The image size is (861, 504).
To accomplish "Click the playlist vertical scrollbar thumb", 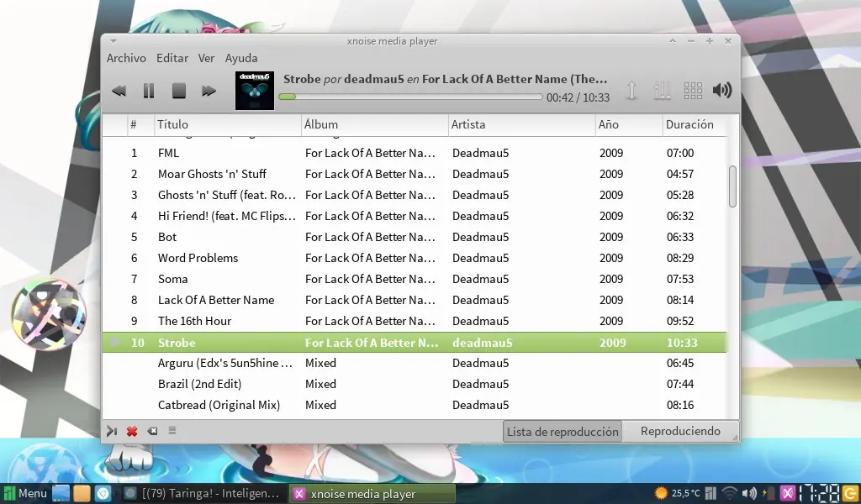I will point(732,186).
